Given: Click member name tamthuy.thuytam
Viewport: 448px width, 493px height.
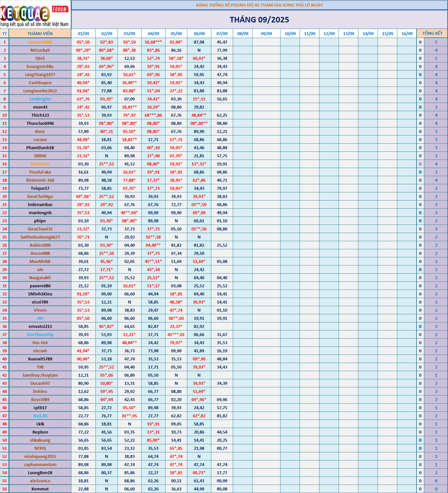Looking at the screenshot, I should [40, 375].
